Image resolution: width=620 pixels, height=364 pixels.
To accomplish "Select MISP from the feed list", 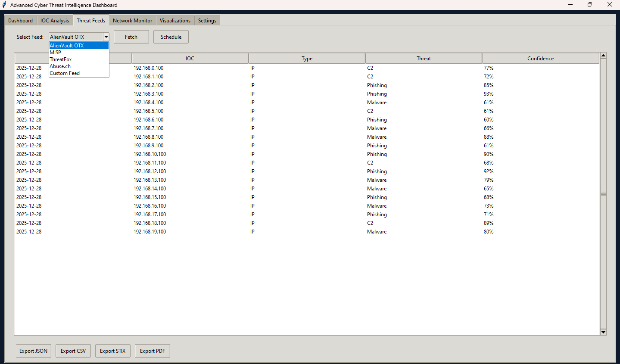I will pos(56,53).
